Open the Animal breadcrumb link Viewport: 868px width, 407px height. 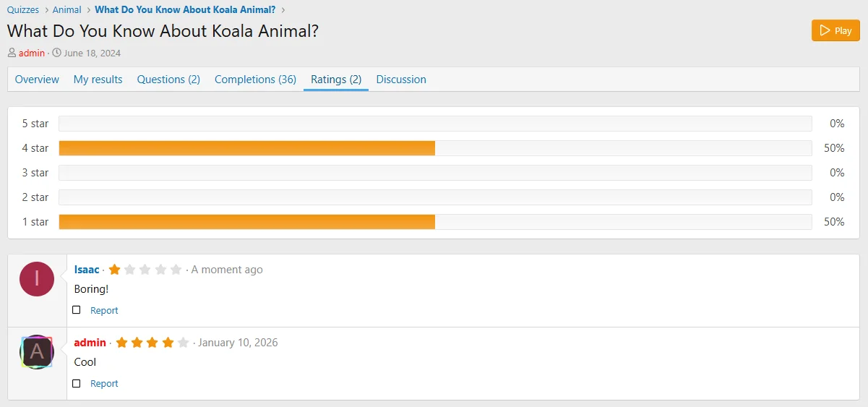[67, 10]
